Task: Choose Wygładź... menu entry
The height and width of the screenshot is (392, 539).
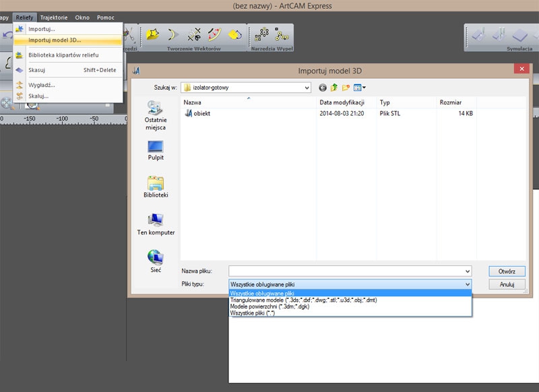Action: (68, 85)
